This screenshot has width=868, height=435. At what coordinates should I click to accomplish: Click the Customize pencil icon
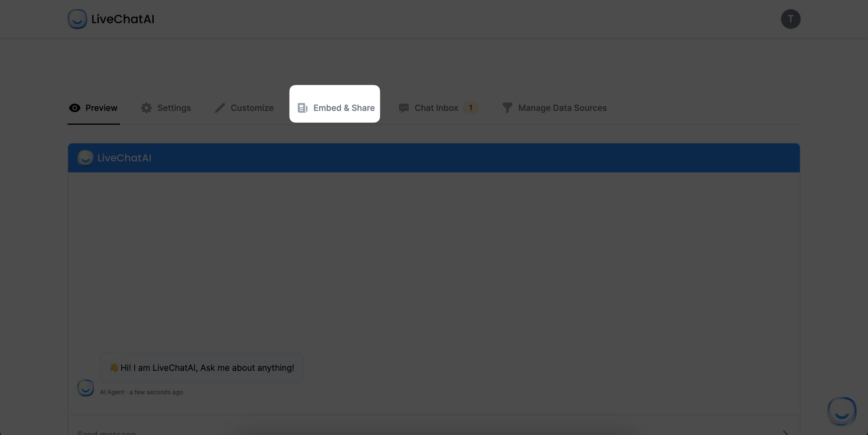coord(220,108)
